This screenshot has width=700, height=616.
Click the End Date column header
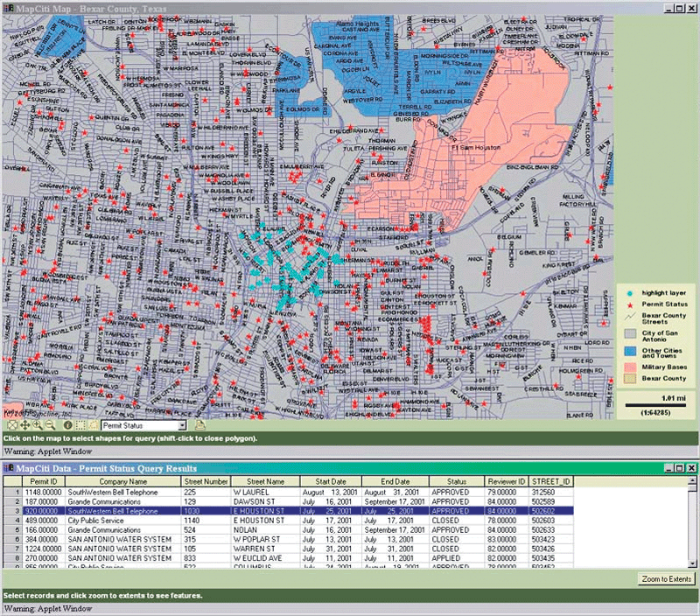coord(395,481)
